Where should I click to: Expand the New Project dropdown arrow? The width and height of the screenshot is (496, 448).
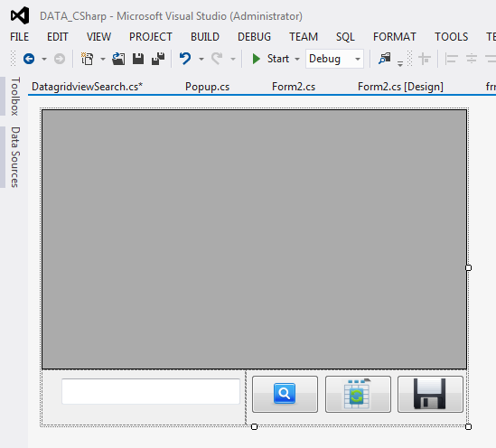coord(103,59)
